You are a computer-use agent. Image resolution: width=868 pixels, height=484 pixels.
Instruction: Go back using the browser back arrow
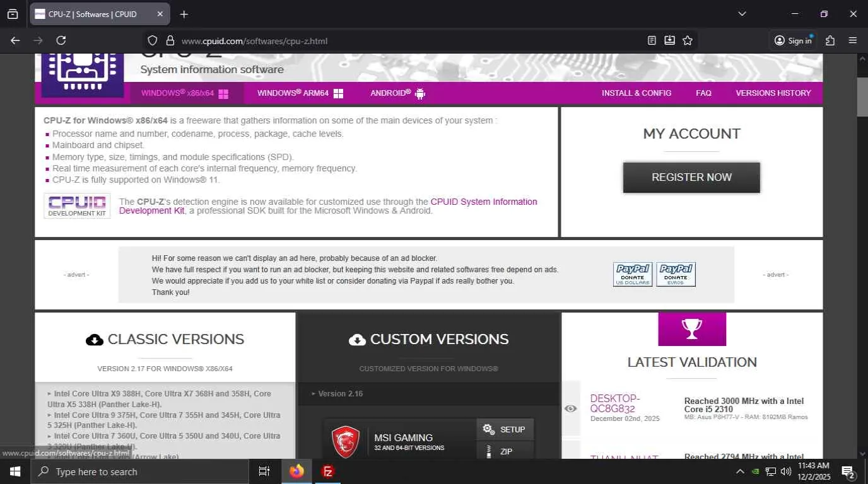[15, 40]
